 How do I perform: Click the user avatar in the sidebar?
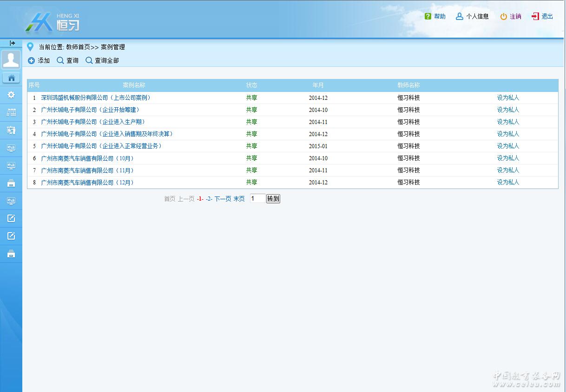pyautogui.click(x=11, y=59)
